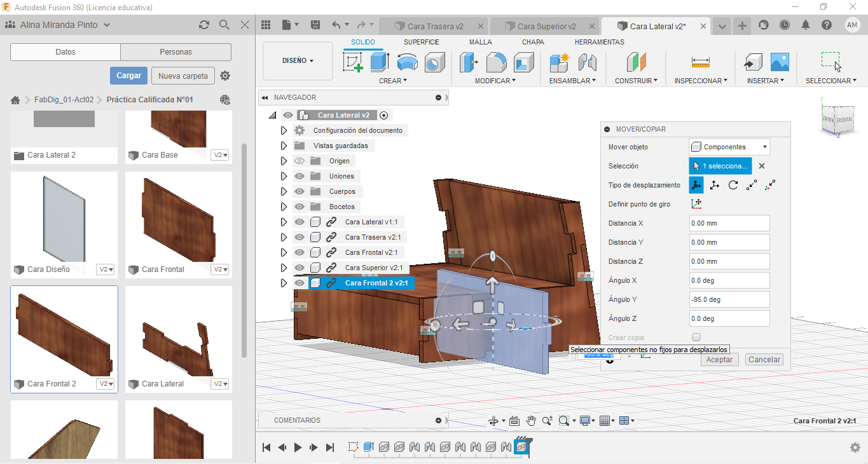Hide the Cara Trasera v2:1 component
Image resolution: width=868 pixels, height=464 pixels.
point(300,237)
